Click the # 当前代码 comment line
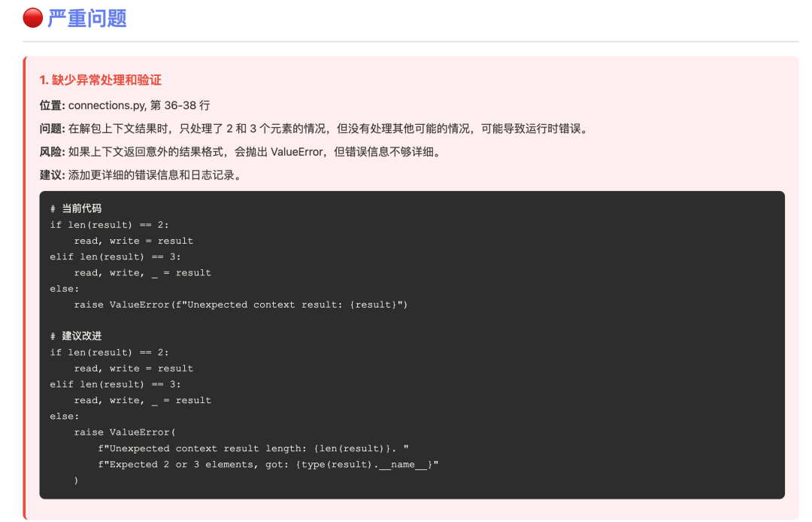The height and width of the screenshot is (522, 812). [x=76, y=208]
